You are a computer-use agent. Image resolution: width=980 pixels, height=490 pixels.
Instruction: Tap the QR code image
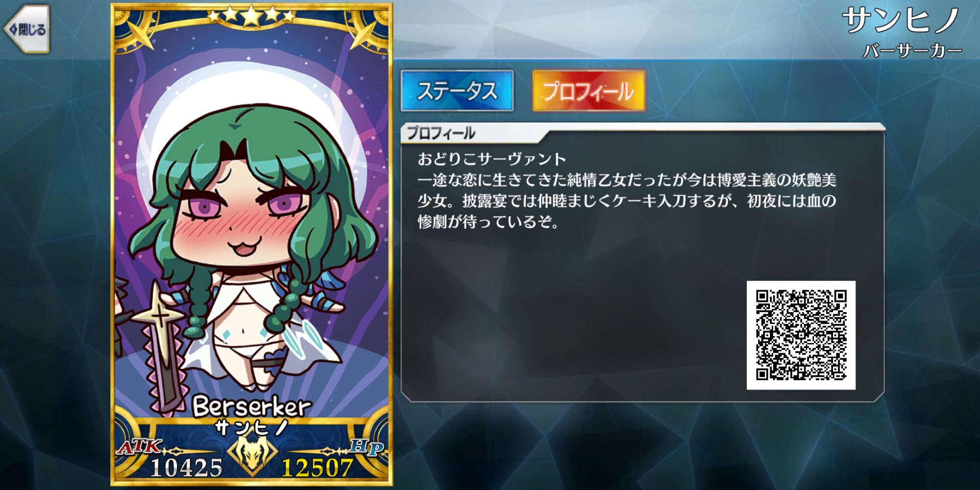[801, 335]
